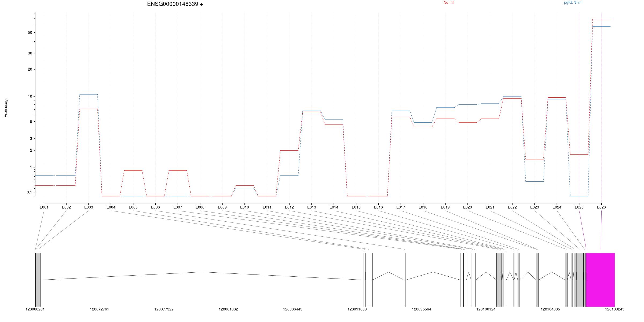Select the pgKDN-inf legend label

(x=573, y=2)
